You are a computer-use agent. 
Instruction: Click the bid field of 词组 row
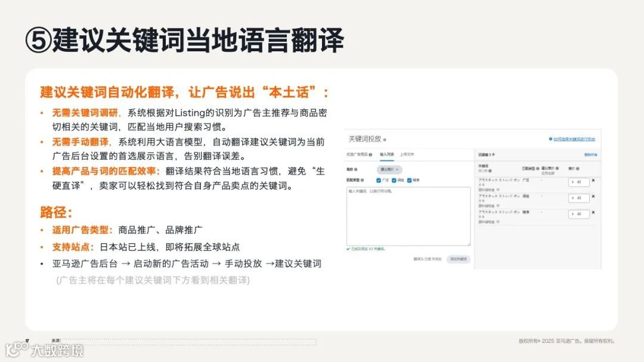pyautogui.click(x=578, y=198)
